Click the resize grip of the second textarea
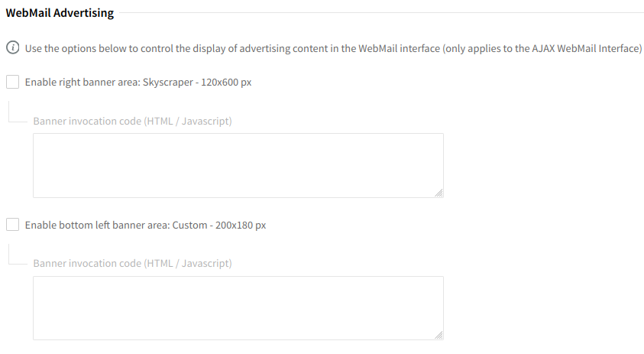Image resolution: width=644 pixels, height=354 pixels. tap(439, 335)
